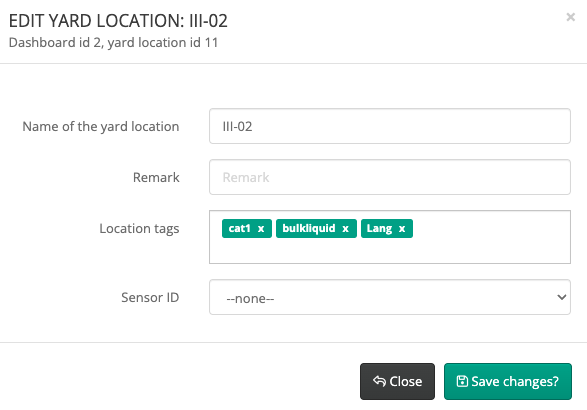The width and height of the screenshot is (587, 410).
Task: Click the 'Name of the yard location' label
Action: 101,127
